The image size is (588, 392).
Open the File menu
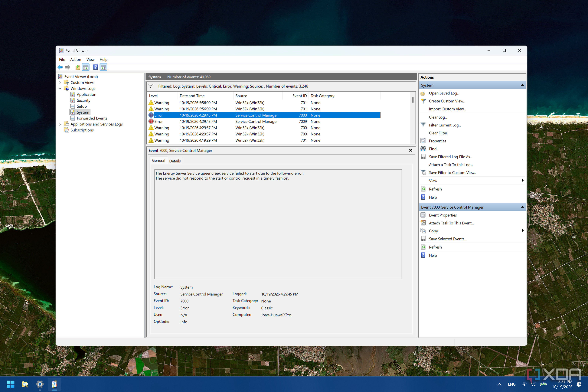click(x=62, y=60)
